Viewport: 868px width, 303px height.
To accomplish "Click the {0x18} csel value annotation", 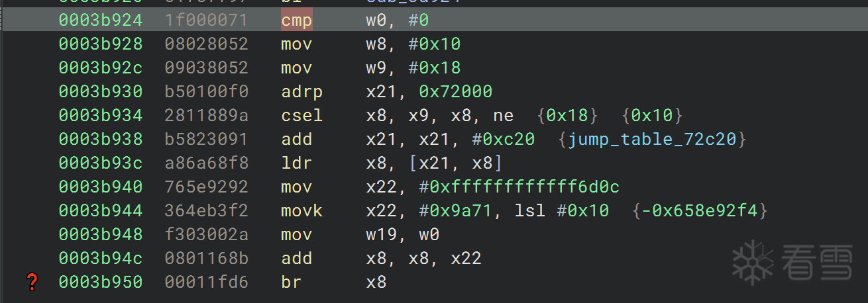I will (567, 116).
